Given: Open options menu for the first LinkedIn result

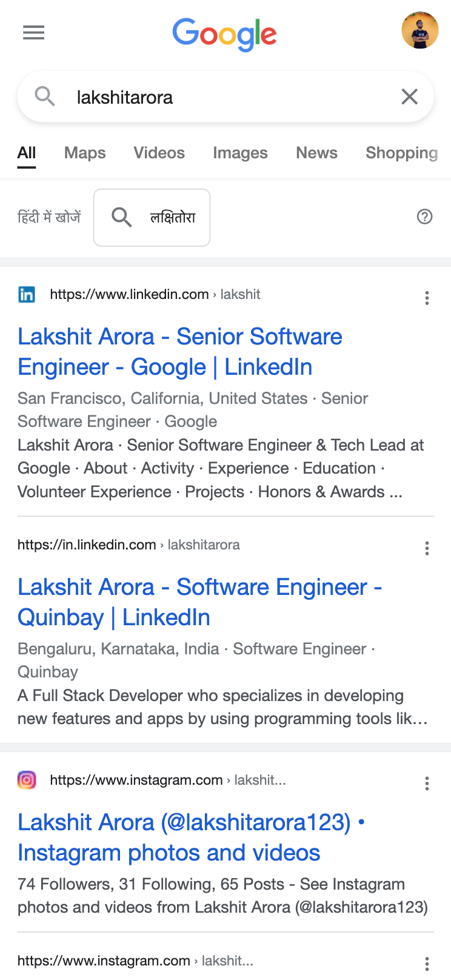Looking at the screenshot, I should click(427, 298).
